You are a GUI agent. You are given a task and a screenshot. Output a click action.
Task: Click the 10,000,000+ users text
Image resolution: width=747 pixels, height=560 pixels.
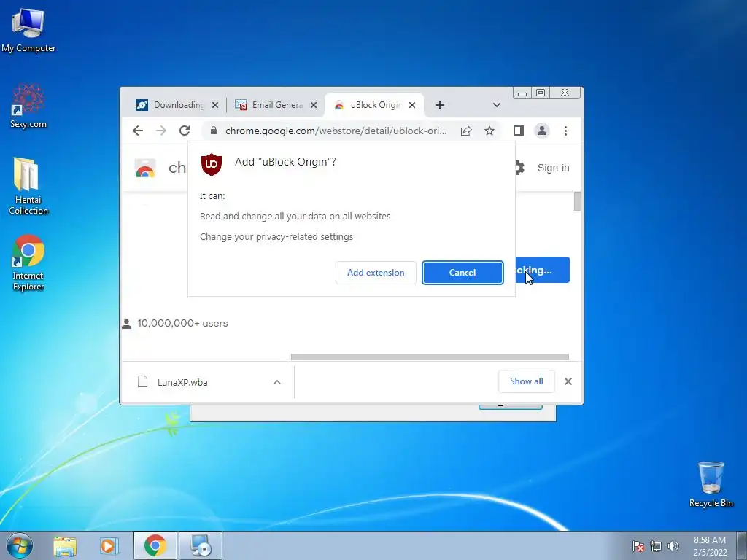(x=182, y=323)
